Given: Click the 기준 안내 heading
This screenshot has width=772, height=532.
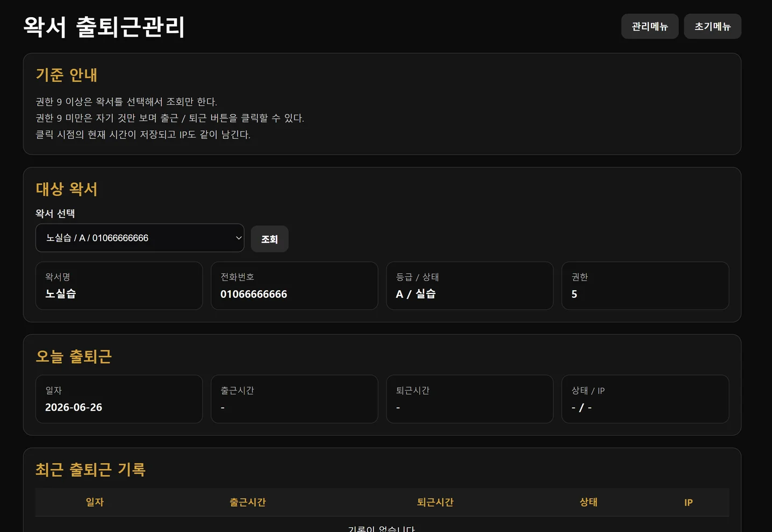Looking at the screenshot, I should click(x=67, y=75).
